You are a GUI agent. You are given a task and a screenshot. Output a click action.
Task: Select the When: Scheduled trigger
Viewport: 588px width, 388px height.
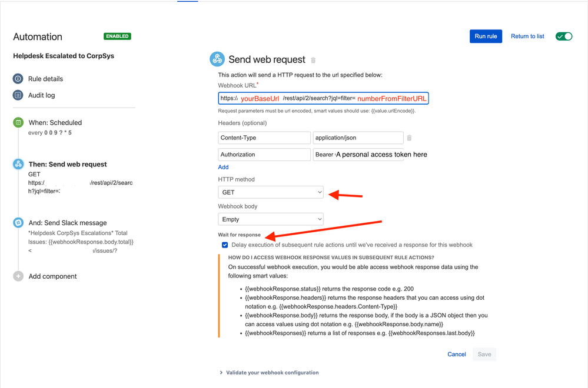(55, 122)
